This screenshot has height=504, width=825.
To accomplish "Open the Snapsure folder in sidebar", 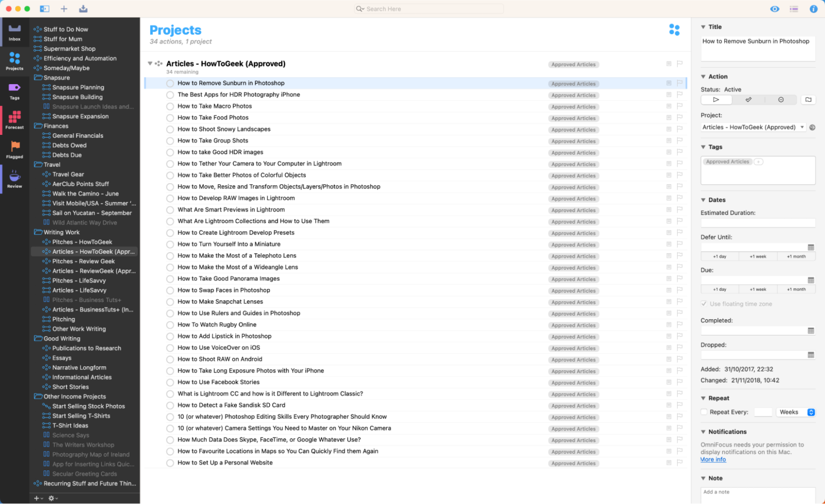I will pos(57,78).
